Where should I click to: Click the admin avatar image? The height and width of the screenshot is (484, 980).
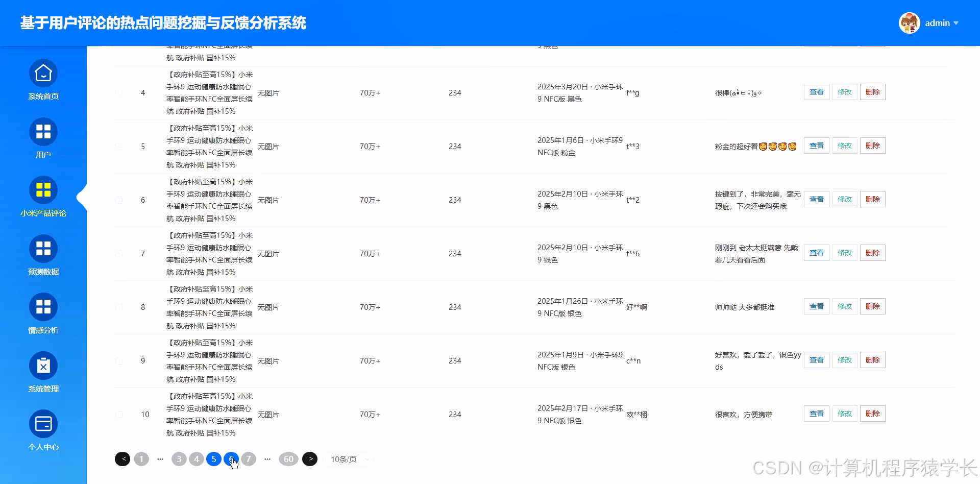tap(909, 22)
